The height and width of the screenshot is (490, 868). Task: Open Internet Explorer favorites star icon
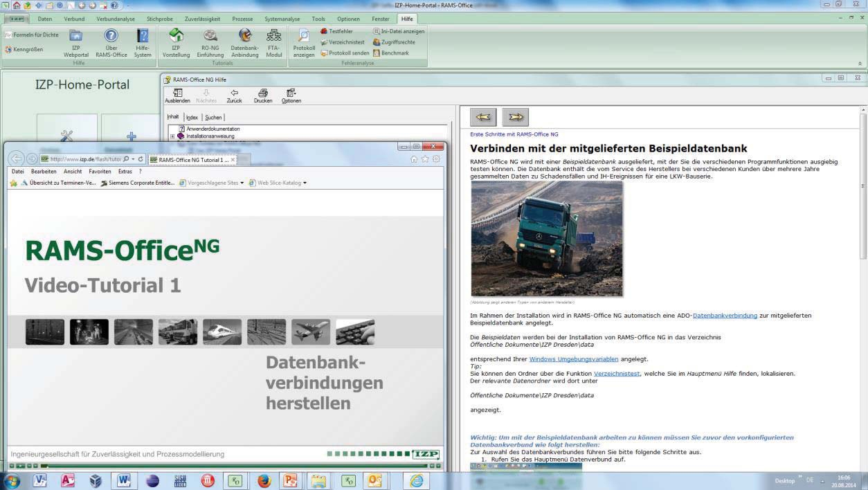425,159
